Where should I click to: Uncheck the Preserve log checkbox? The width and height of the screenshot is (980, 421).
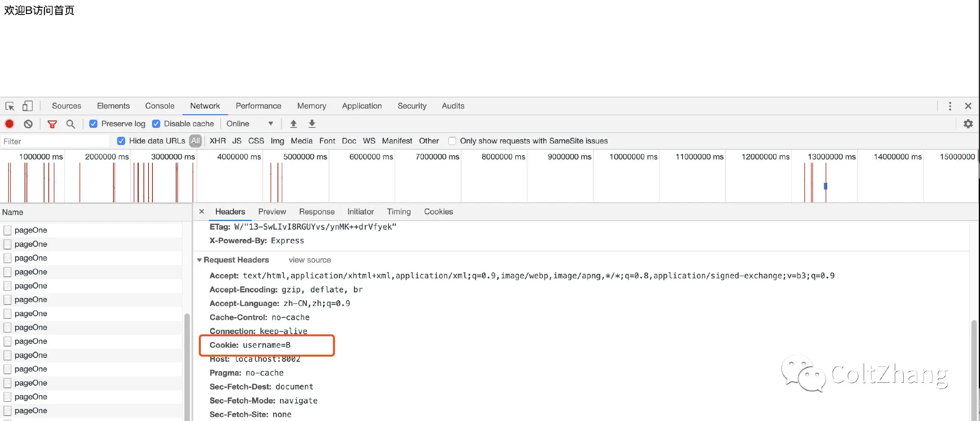93,124
